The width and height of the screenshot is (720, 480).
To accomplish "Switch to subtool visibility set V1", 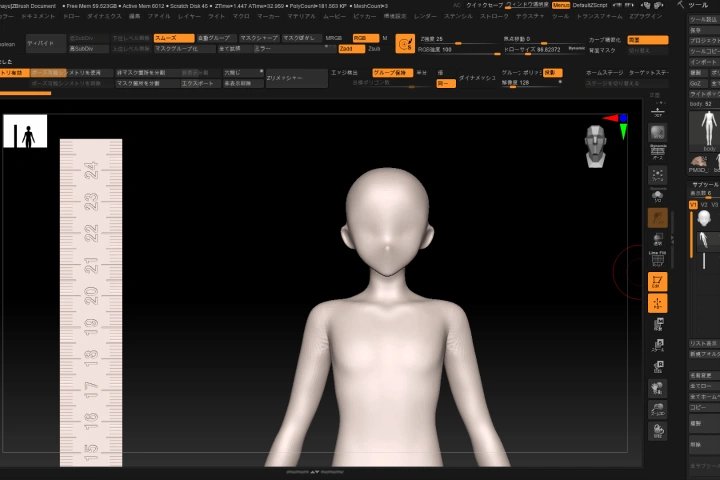I will pos(693,205).
